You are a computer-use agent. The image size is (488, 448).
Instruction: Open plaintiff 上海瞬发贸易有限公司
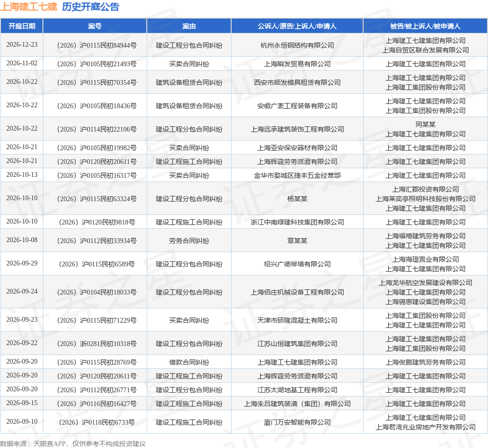[x=297, y=64]
